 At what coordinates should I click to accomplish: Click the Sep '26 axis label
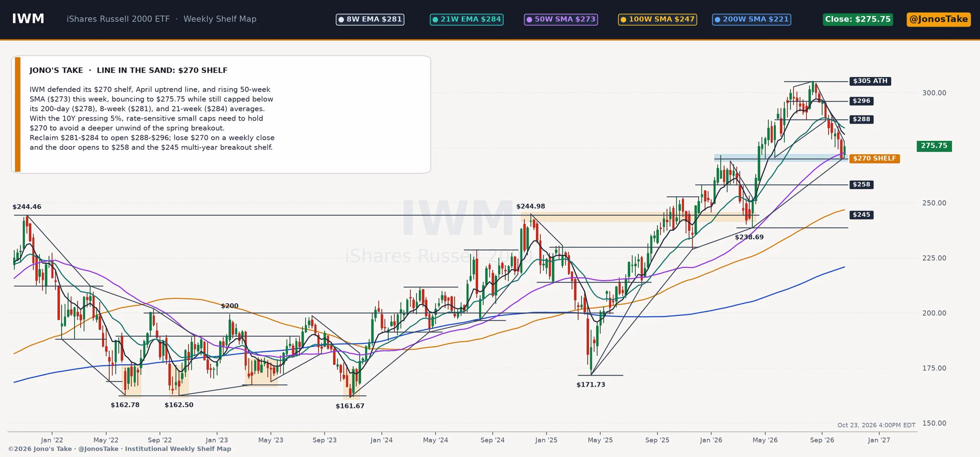tap(822, 440)
